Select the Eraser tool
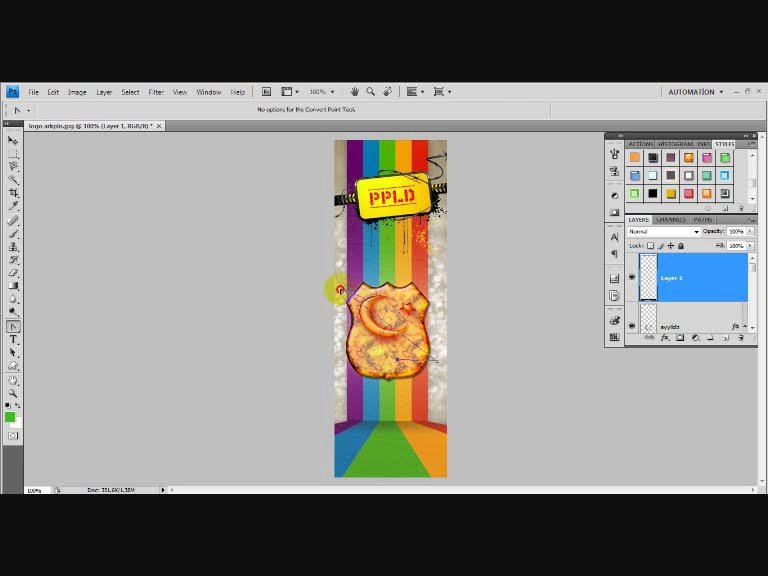The width and height of the screenshot is (768, 576). point(13,273)
